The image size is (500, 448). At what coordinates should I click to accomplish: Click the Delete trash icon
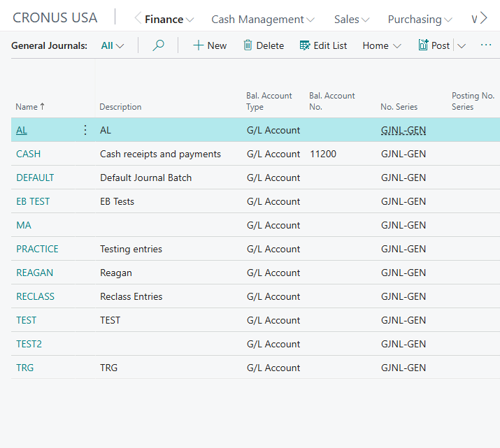(248, 45)
